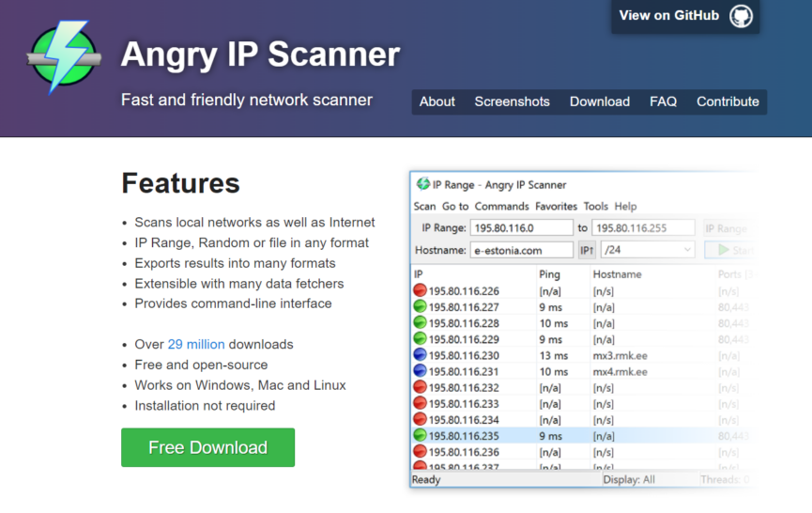Click the end IP field 195.80.116.255
The height and width of the screenshot is (513, 812).
point(643,228)
